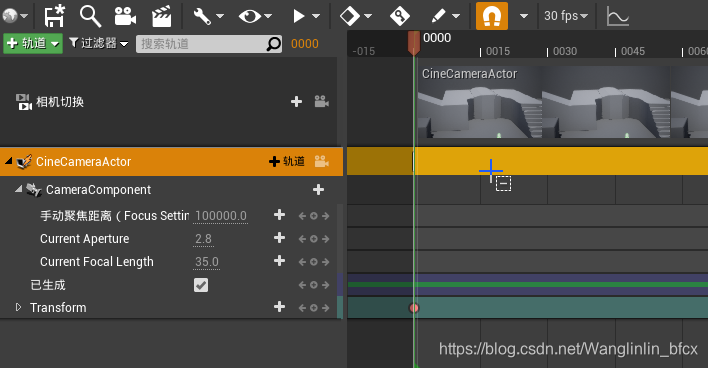Expand the Transform track
The height and width of the screenshot is (368, 708).
pos(18,307)
